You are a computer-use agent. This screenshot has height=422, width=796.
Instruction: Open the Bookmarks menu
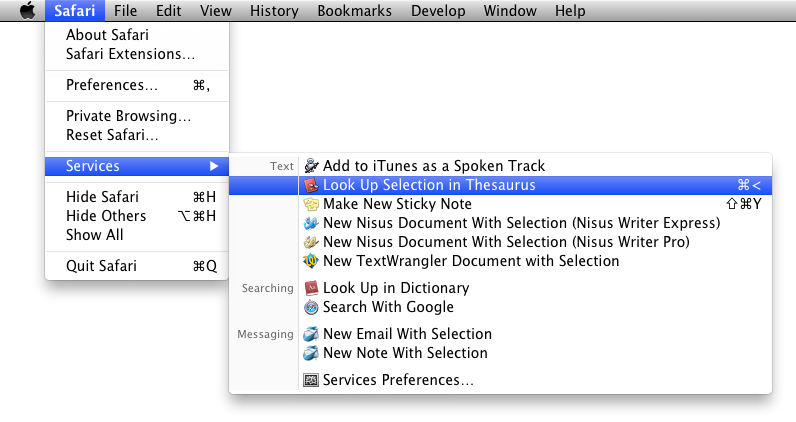tap(354, 11)
